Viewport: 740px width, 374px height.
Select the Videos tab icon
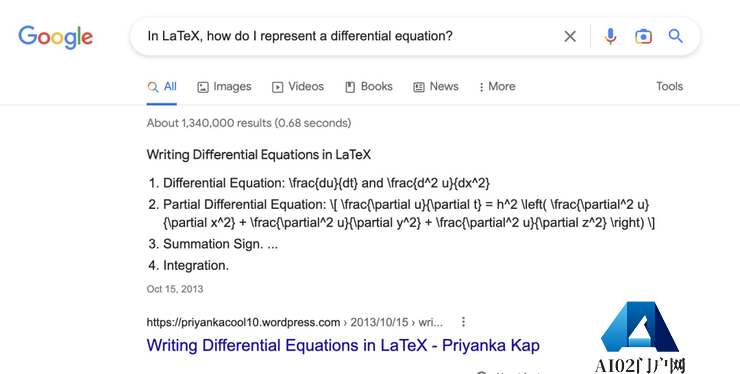(x=278, y=87)
